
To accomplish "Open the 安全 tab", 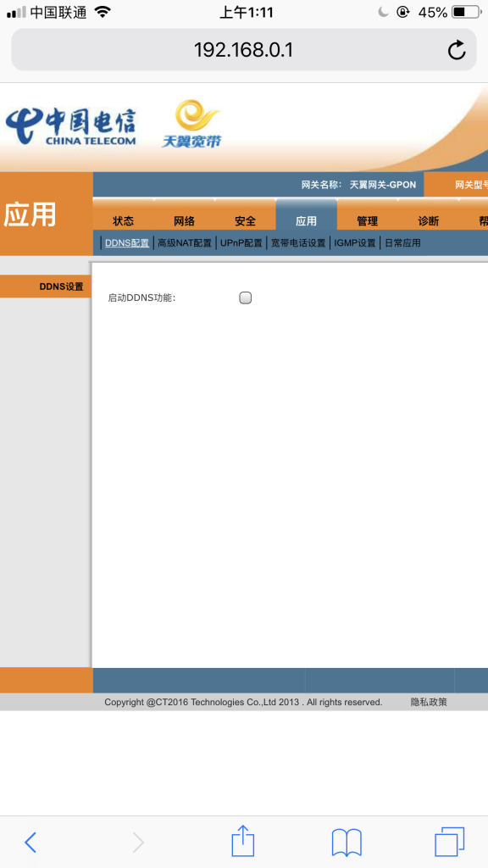I will (x=245, y=221).
